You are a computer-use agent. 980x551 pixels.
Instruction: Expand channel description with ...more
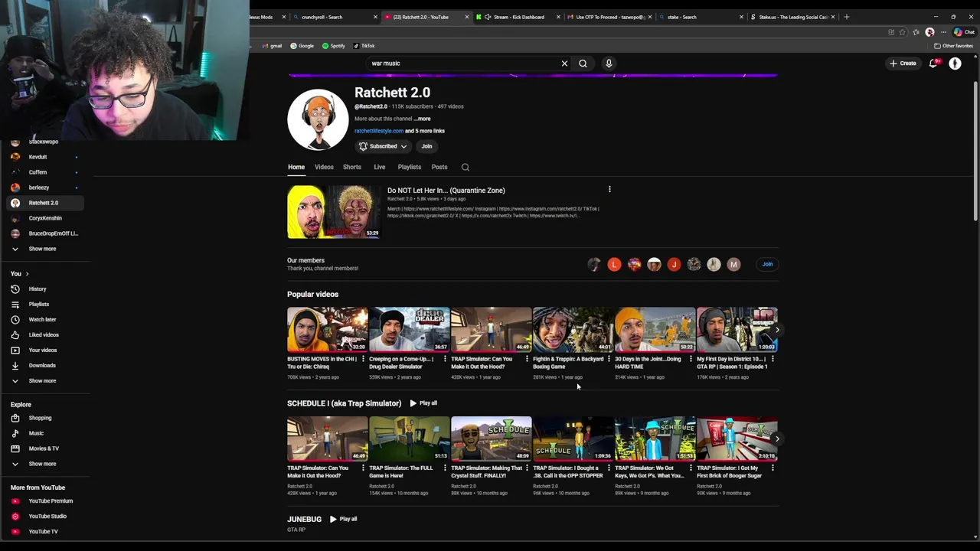point(422,119)
